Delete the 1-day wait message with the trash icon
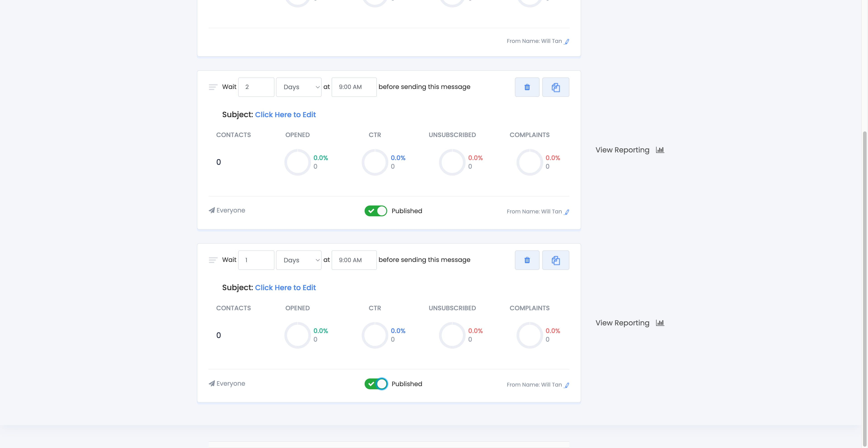868x448 pixels. (527, 260)
